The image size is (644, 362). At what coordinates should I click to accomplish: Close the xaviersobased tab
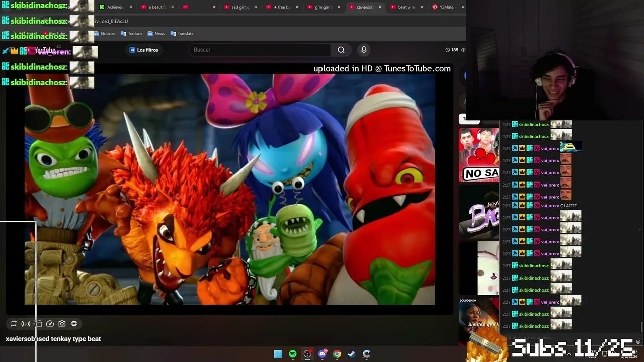[x=380, y=7]
